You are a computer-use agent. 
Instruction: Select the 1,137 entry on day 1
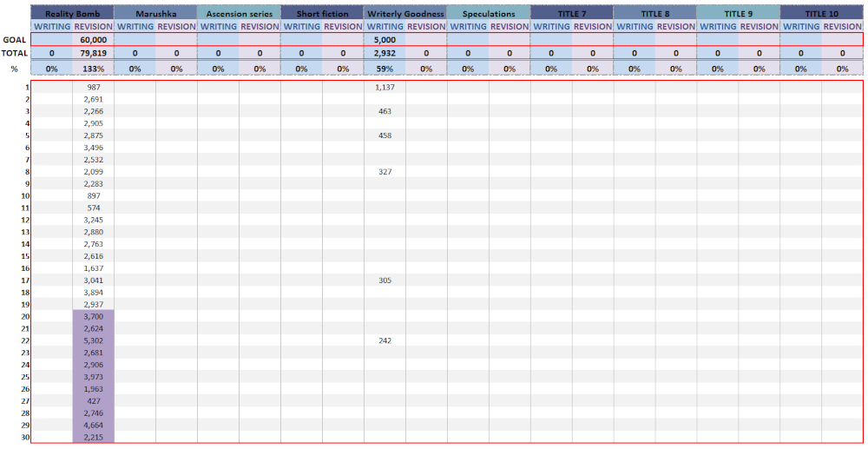pyautogui.click(x=385, y=88)
